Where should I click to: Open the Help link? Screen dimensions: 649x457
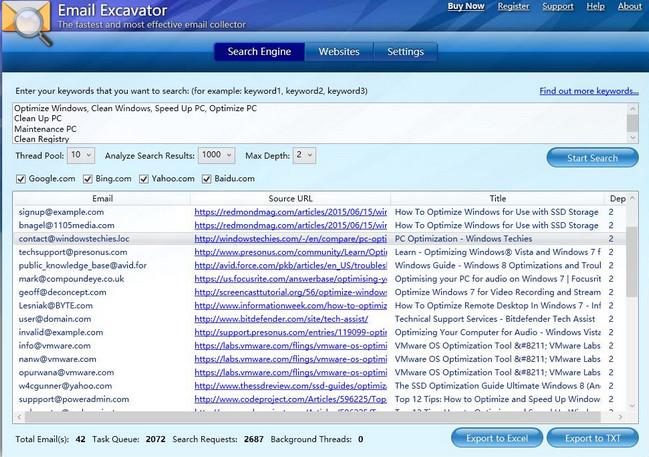pos(595,6)
